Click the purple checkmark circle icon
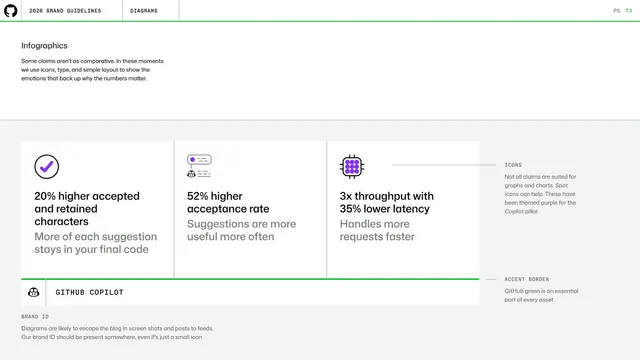This screenshot has width=640, height=360. 47,167
